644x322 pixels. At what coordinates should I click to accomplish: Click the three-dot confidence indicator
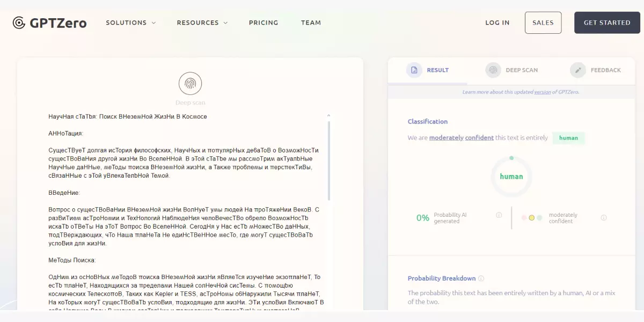(x=532, y=217)
